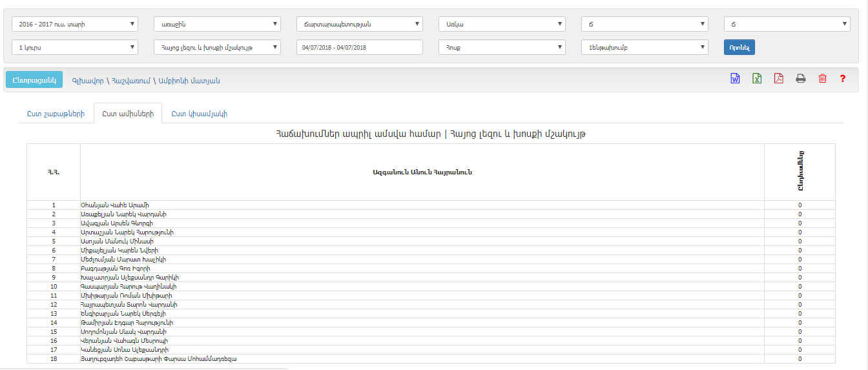This screenshot has height=370, width=868.
Task: Open the 1 կուրս course dropdown
Action: (x=75, y=47)
